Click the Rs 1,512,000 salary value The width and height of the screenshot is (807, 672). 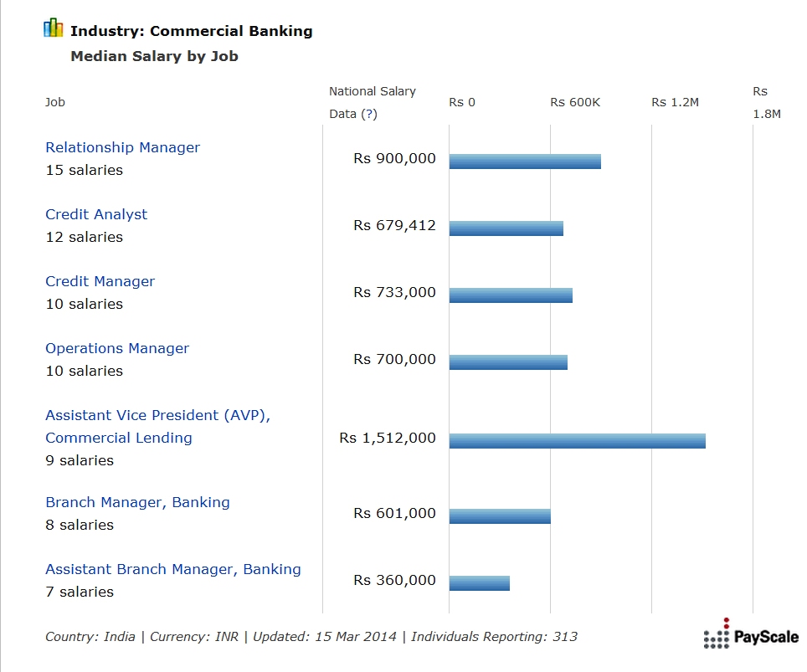pos(388,438)
